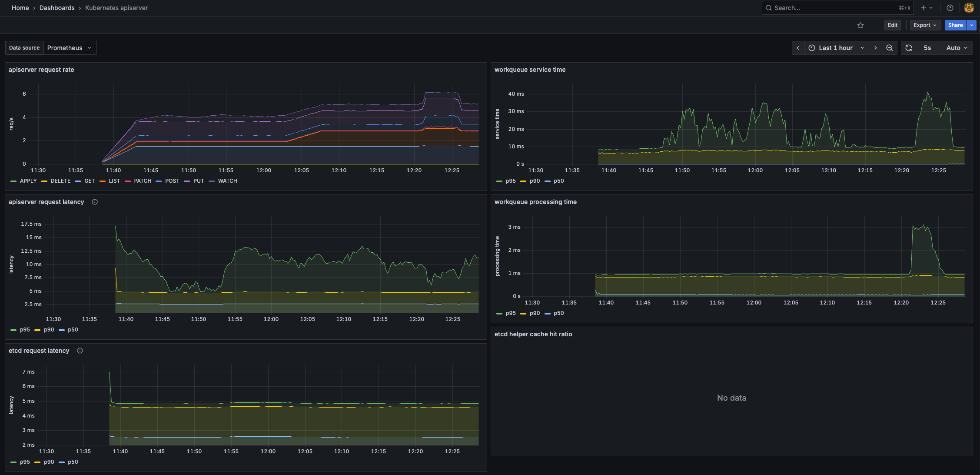Screen dimensions: 980x475
Task: Click the refresh dashboard icon
Action: (909, 48)
